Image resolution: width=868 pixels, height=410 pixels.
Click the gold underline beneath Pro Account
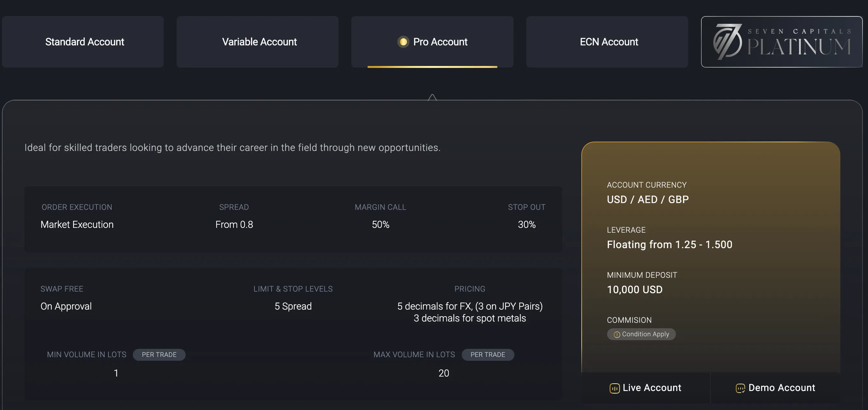click(432, 67)
